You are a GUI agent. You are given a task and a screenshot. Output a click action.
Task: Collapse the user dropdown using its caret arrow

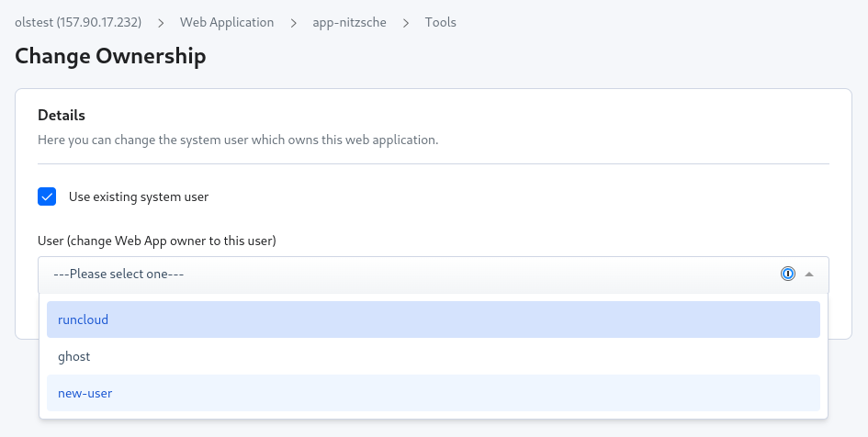point(809,274)
